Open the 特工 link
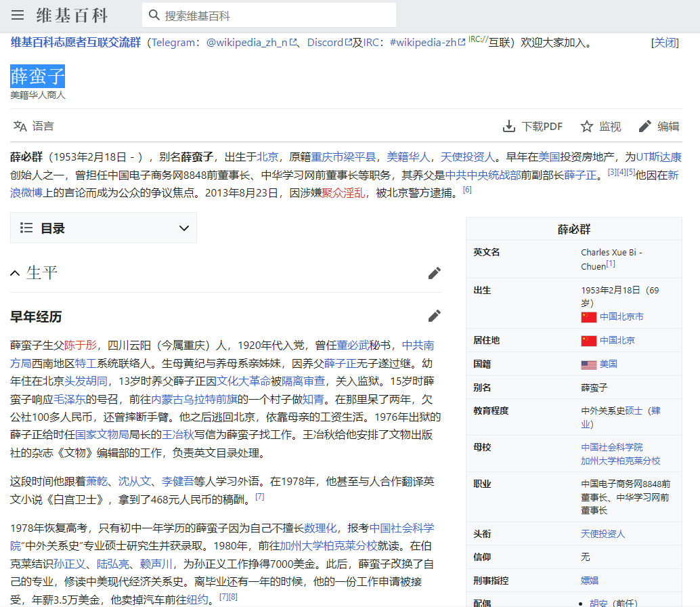Screen dimensions: 700x607 (x=86, y=363)
